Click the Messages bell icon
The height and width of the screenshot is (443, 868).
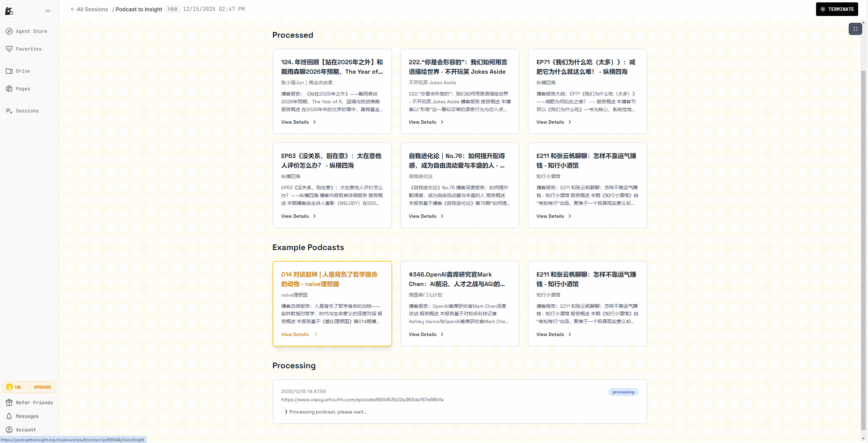[9, 416]
